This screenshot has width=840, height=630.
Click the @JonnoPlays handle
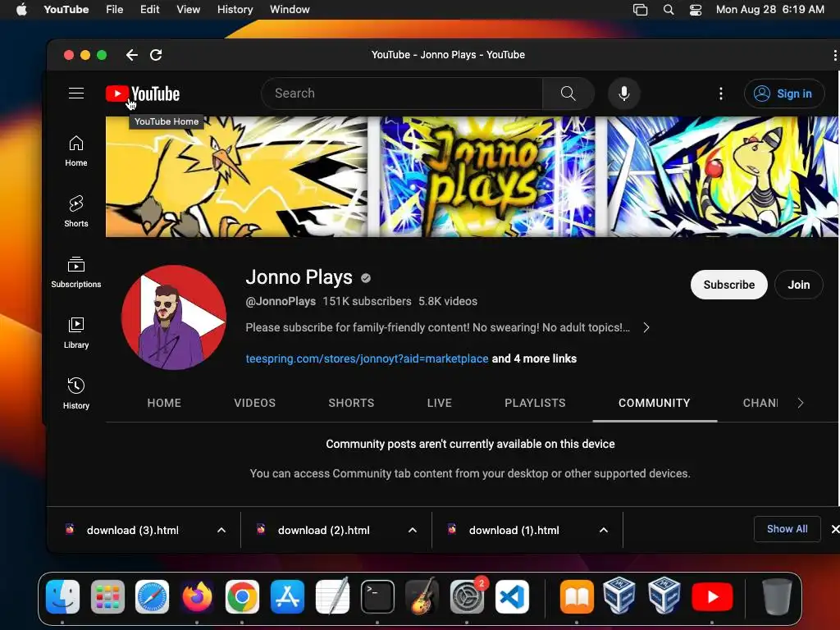click(x=281, y=301)
